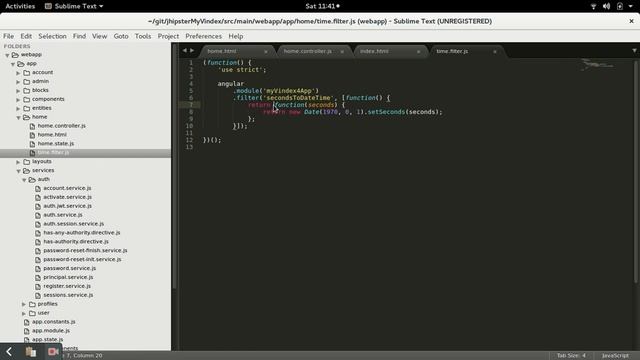Open the Tools menu
This screenshot has width=640, height=360.
tap(143, 36)
